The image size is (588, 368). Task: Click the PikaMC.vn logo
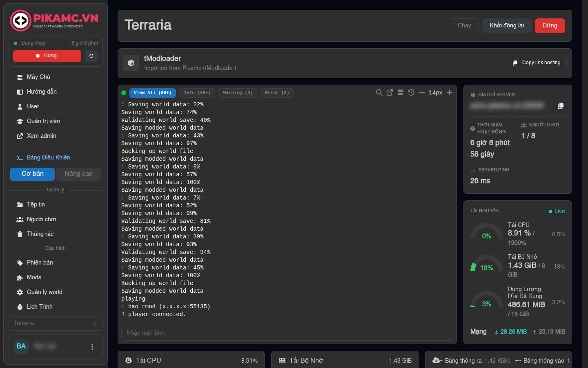click(x=54, y=20)
